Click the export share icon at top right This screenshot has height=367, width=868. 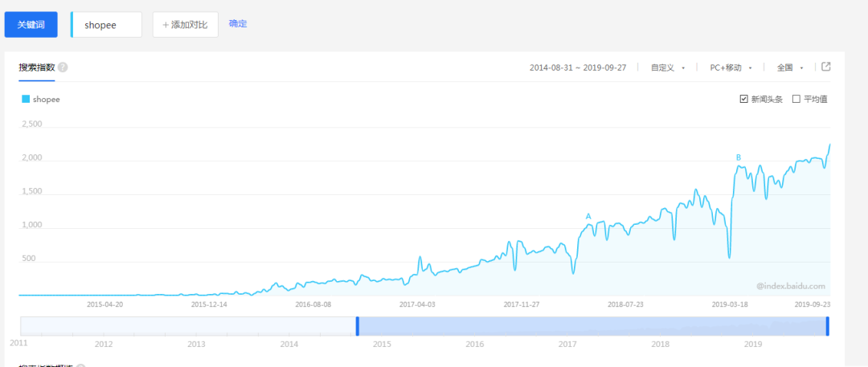click(x=826, y=67)
